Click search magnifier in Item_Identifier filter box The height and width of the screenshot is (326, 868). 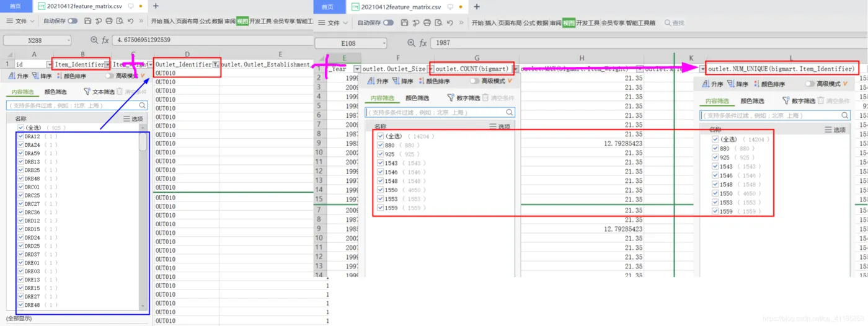[143, 105]
